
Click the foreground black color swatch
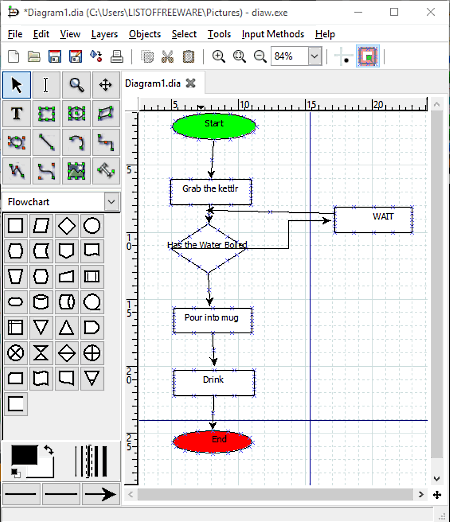pos(24,455)
